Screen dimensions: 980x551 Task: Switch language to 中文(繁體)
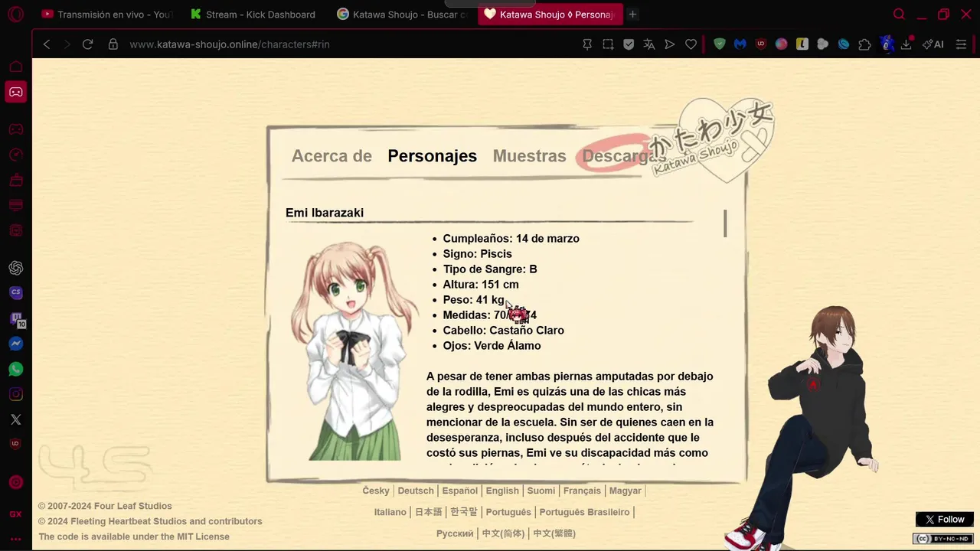click(554, 533)
